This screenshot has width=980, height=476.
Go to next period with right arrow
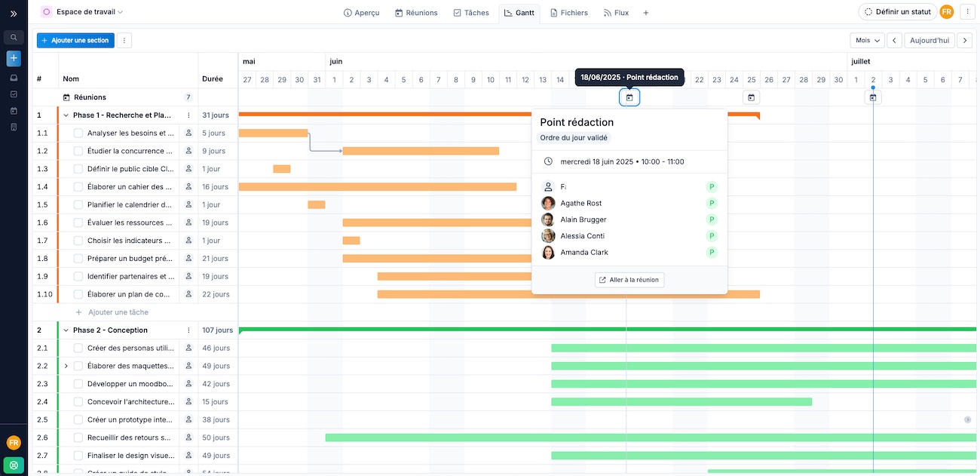[964, 41]
